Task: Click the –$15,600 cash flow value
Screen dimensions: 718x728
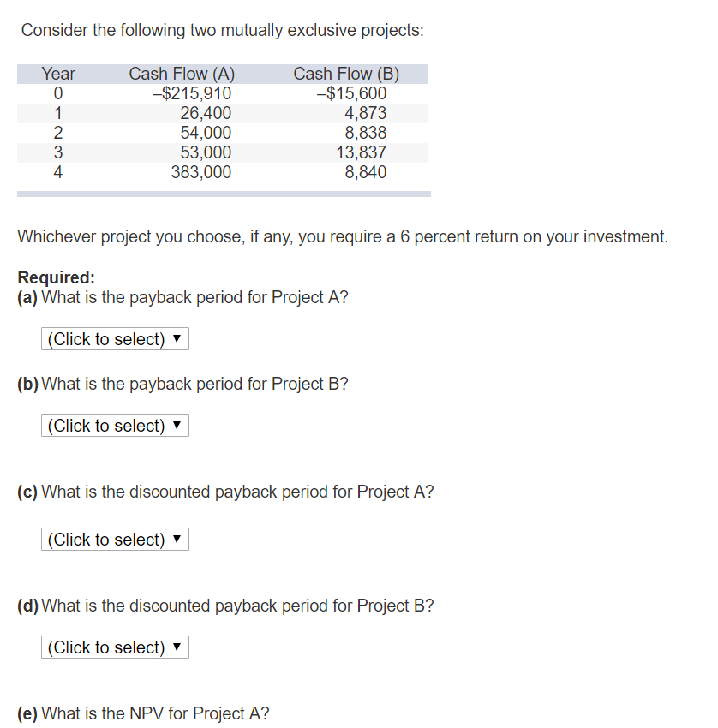Action: 354,93
